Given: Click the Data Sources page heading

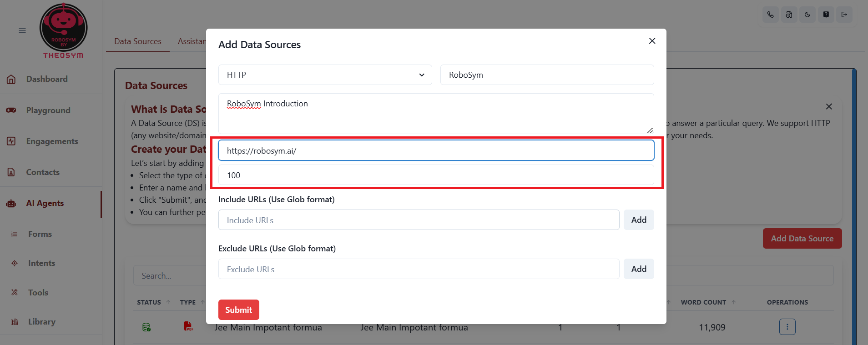Looking at the screenshot, I should pos(156,85).
